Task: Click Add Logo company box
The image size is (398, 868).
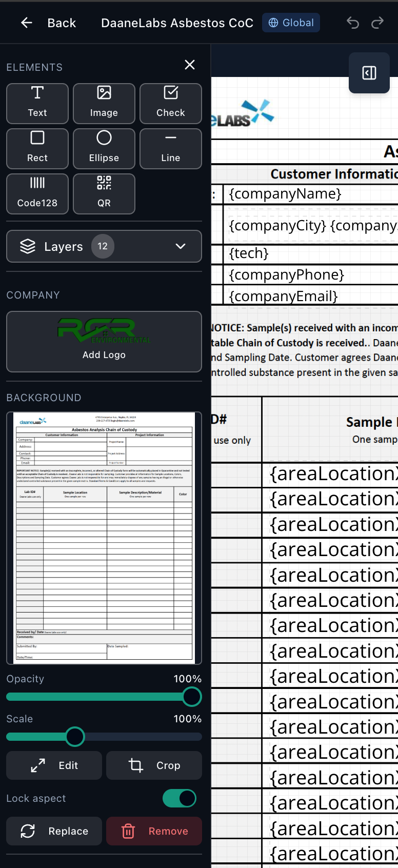Action: (104, 342)
